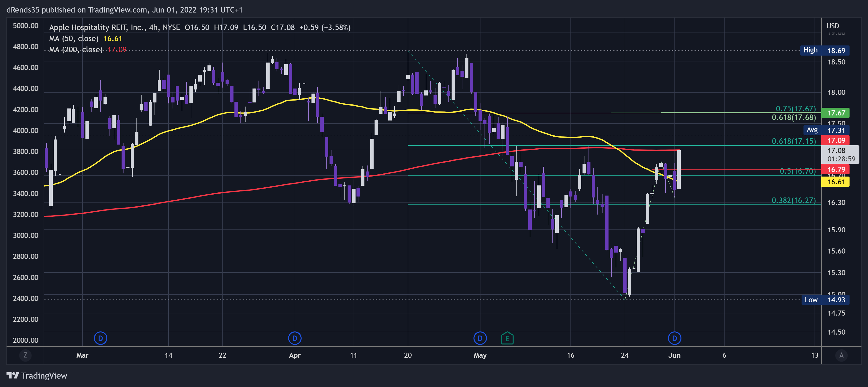Click the dividend marker at May

click(480, 338)
